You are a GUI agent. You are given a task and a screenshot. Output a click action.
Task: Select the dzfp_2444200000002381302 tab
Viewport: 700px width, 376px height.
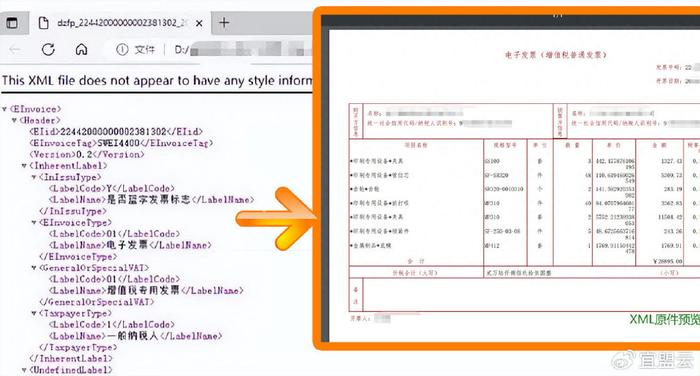(120, 23)
